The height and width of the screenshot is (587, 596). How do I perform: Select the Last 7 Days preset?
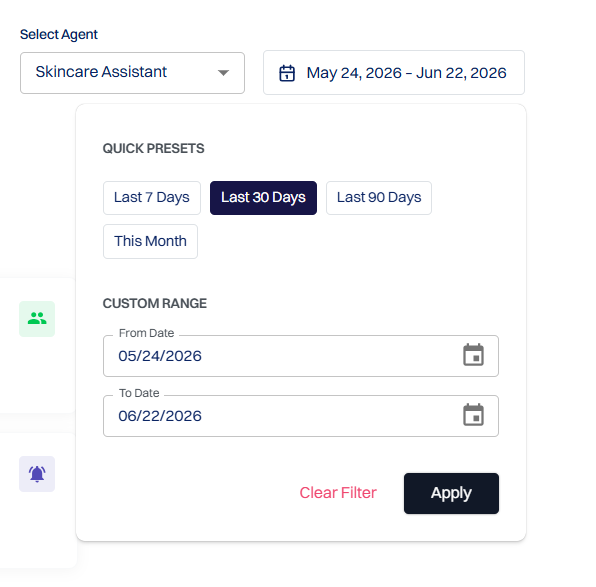point(152,198)
